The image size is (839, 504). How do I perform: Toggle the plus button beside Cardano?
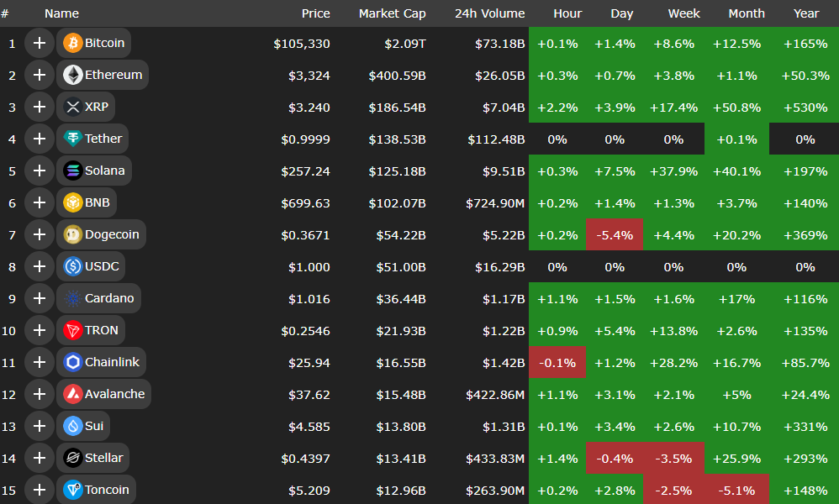click(x=39, y=298)
